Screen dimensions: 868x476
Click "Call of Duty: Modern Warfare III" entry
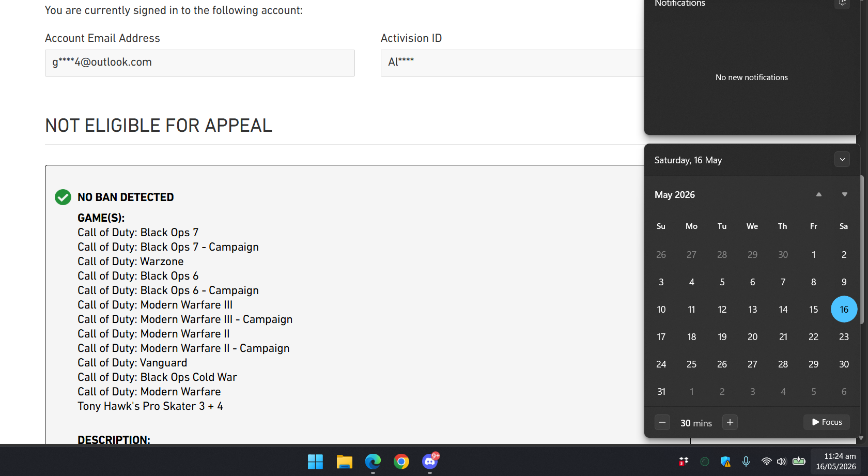[x=155, y=305]
